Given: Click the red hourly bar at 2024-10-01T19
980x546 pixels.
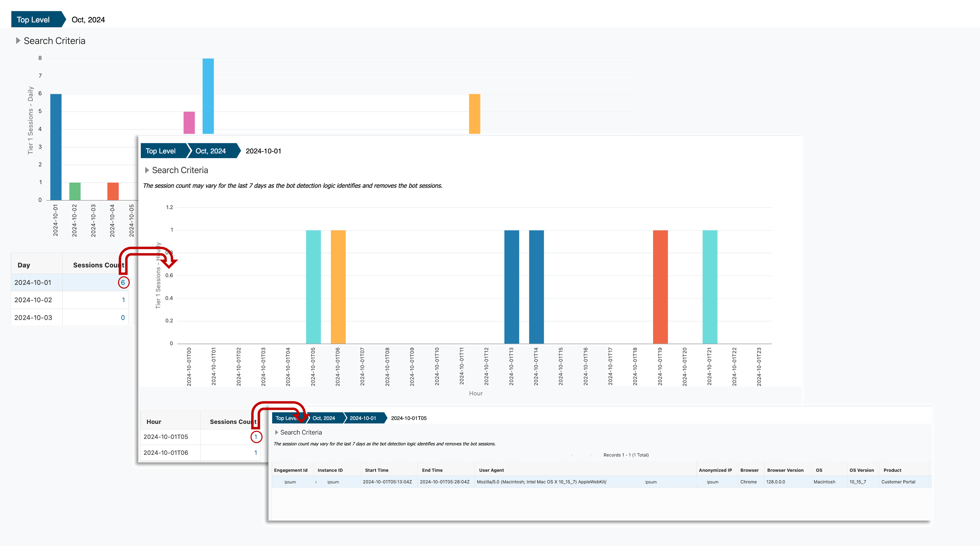Looking at the screenshot, I should [x=660, y=287].
